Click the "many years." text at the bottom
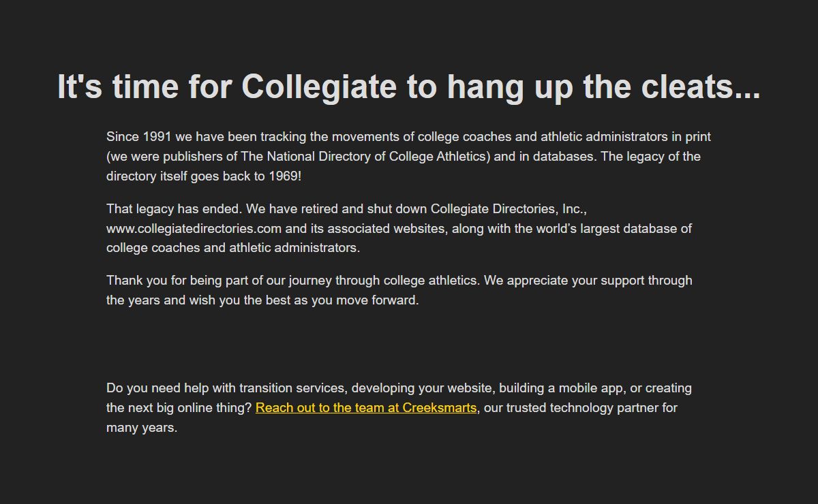 [142, 428]
